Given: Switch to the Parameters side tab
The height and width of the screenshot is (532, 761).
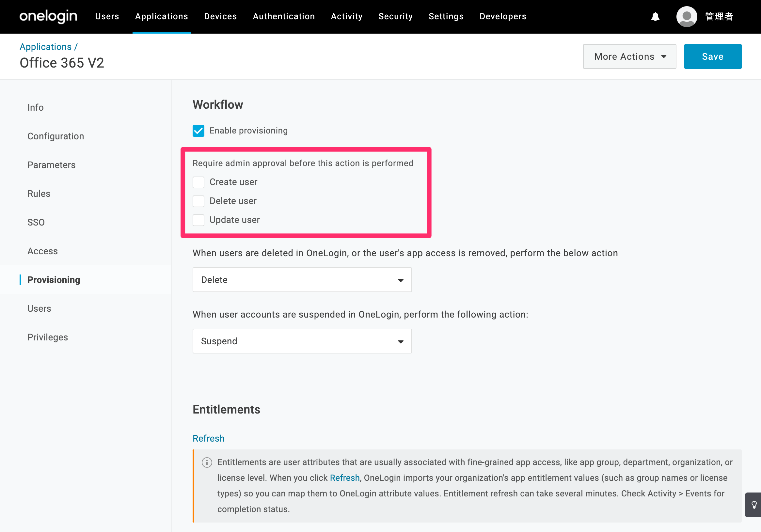Looking at the screenshot, I should pyautogui.click(x=51, y=165).
